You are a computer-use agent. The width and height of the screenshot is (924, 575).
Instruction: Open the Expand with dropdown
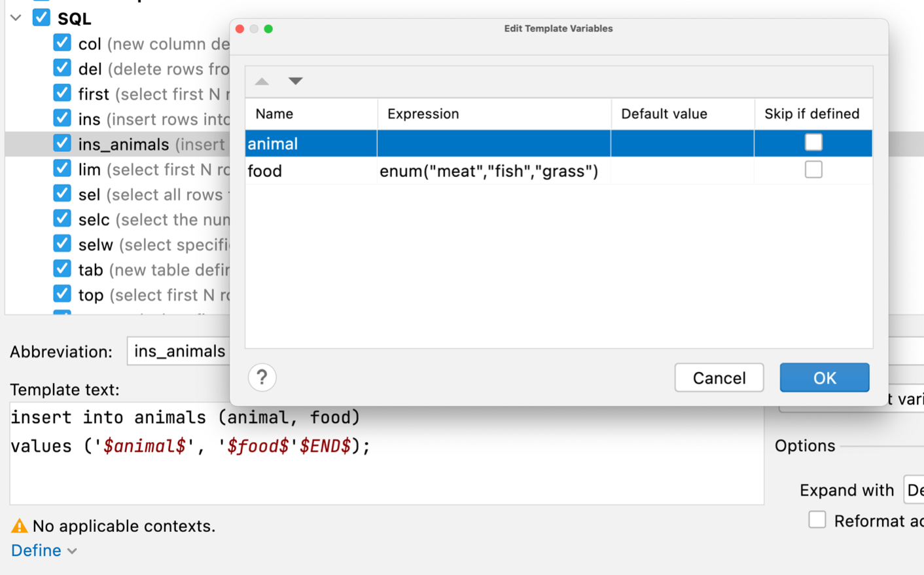[914, 490]
